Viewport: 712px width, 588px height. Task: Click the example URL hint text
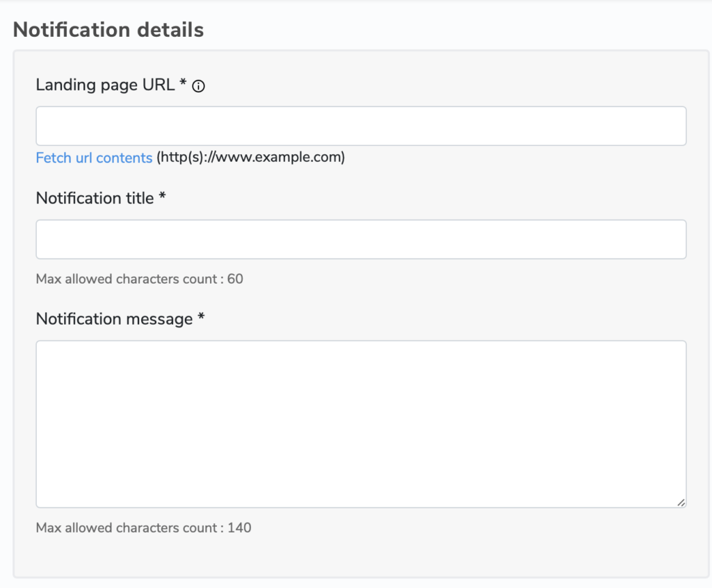click(252, 157)
